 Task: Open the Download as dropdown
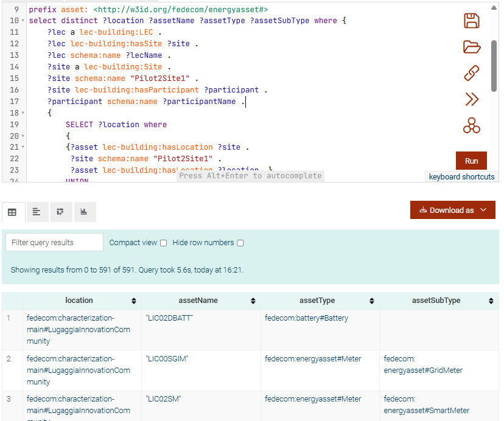[453, 210]
